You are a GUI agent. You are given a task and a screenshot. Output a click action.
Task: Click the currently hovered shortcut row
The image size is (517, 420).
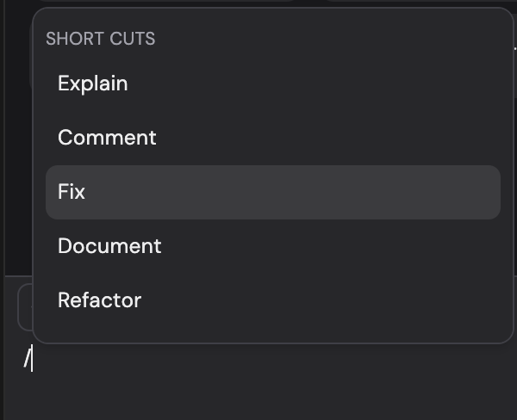pos(272,192)
